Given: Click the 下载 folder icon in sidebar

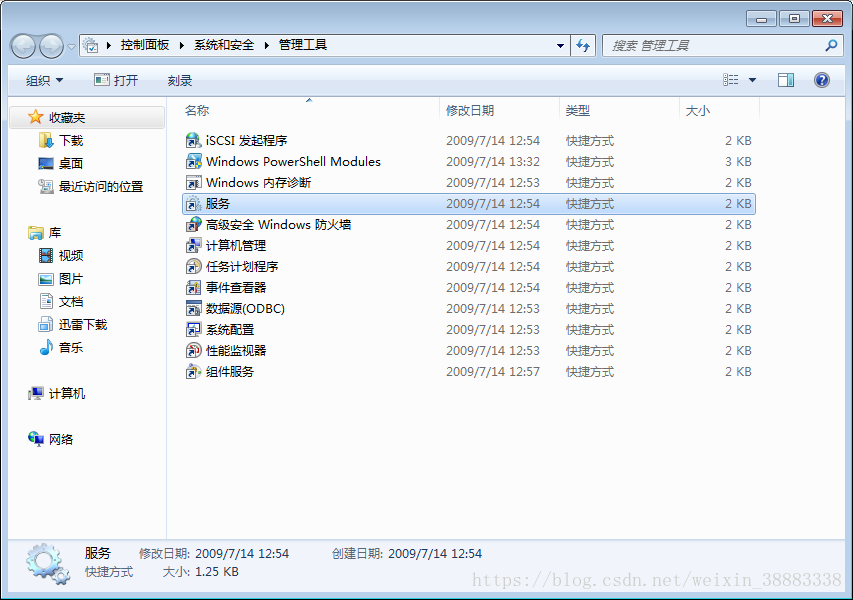Looking at the screenshot, I should tap(46, 141).
